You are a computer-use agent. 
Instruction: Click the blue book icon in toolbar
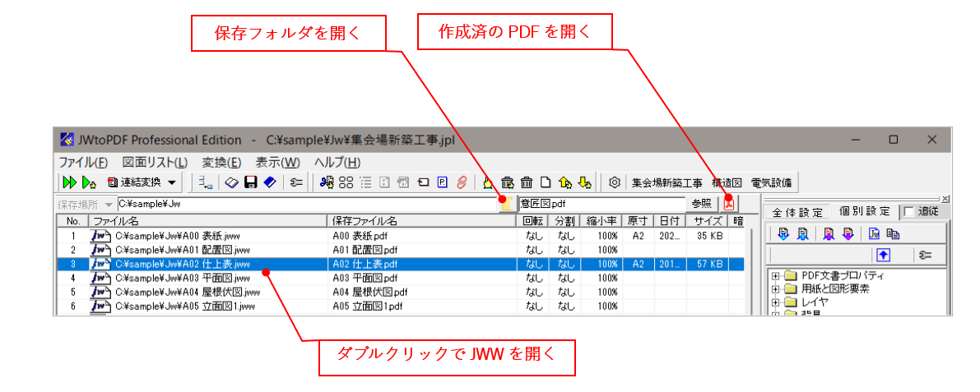(x=269, y=182)
